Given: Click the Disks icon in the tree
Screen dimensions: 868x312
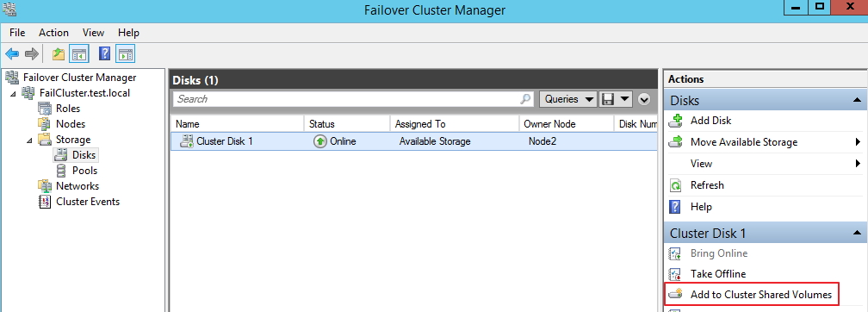Looking at the screenshot, I should coord(61,155).
